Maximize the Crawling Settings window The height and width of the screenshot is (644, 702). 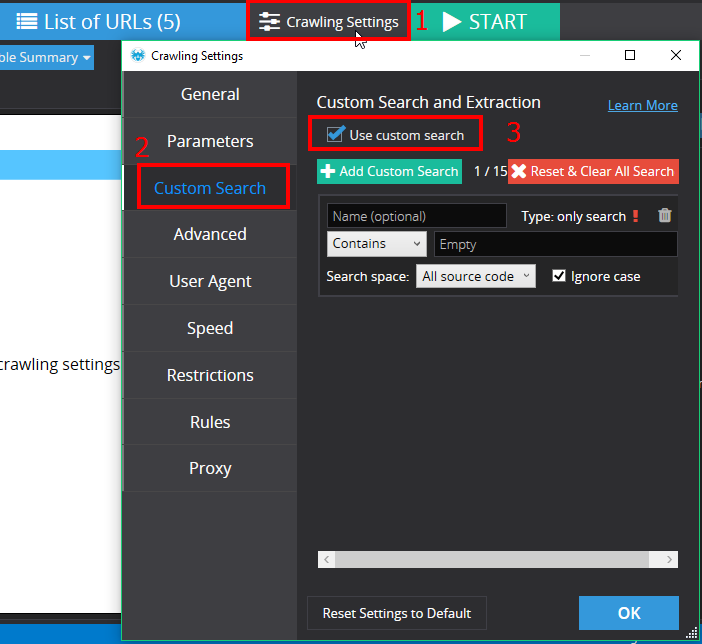coord(629,55)
